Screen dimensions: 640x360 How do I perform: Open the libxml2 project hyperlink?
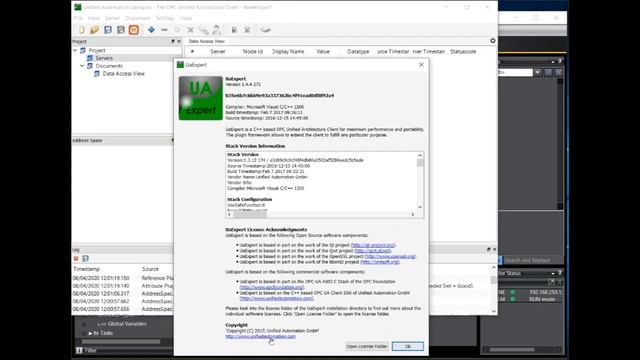tap(380, 262)
